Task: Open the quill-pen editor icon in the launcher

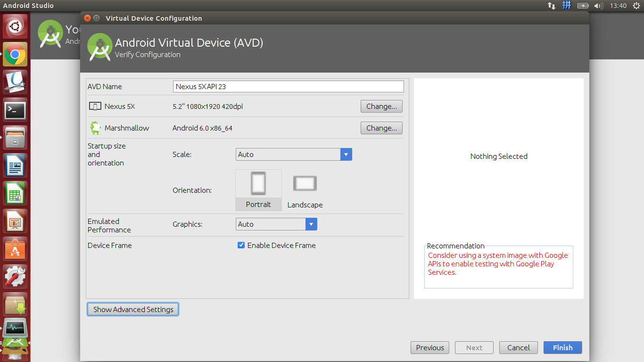Action: click(15, 82)
